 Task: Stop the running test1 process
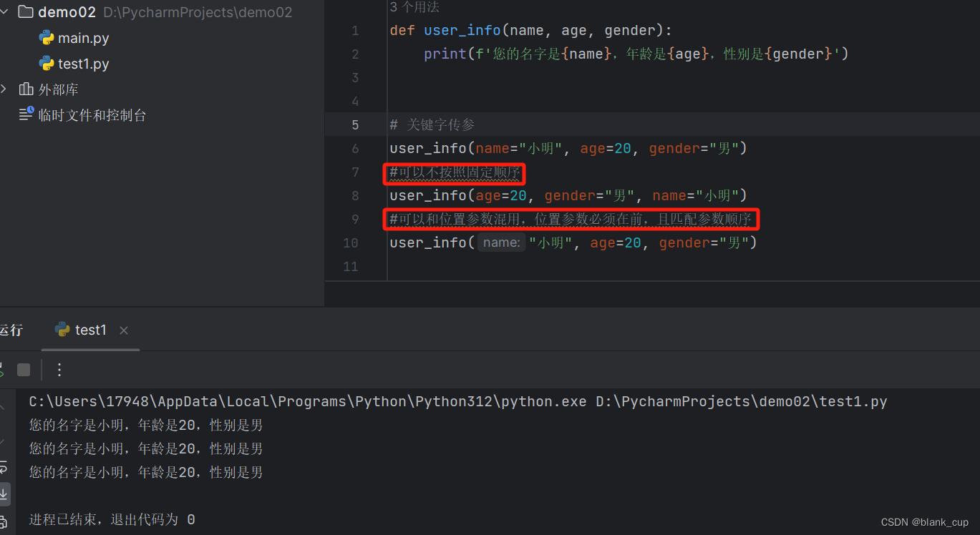[24, 370]
